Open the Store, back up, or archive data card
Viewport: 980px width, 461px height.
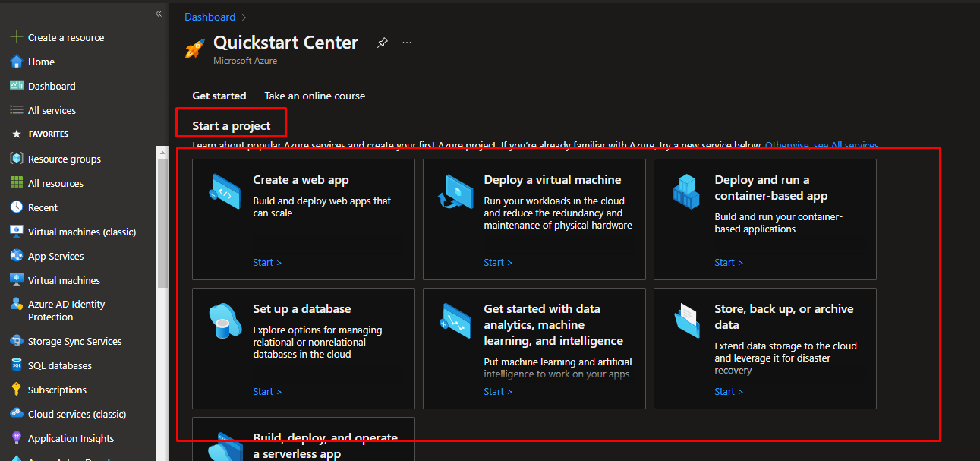point(764,348)
